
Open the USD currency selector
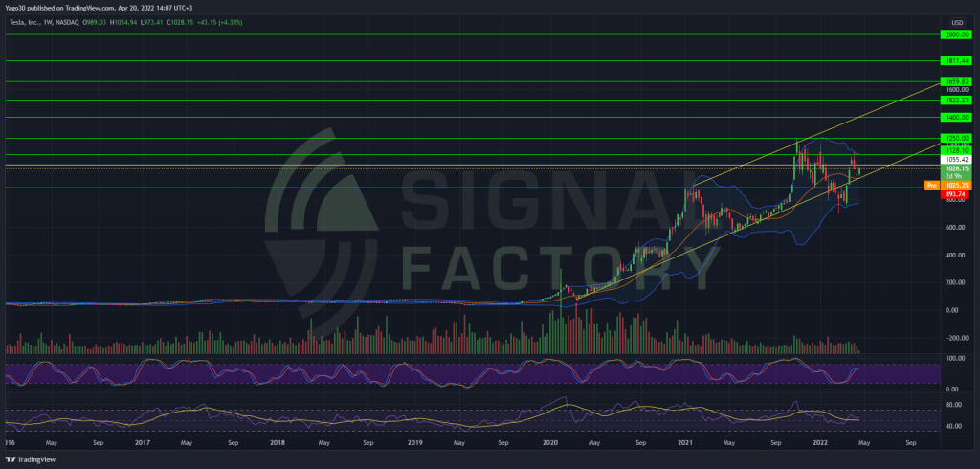click(x=956, y=23)
